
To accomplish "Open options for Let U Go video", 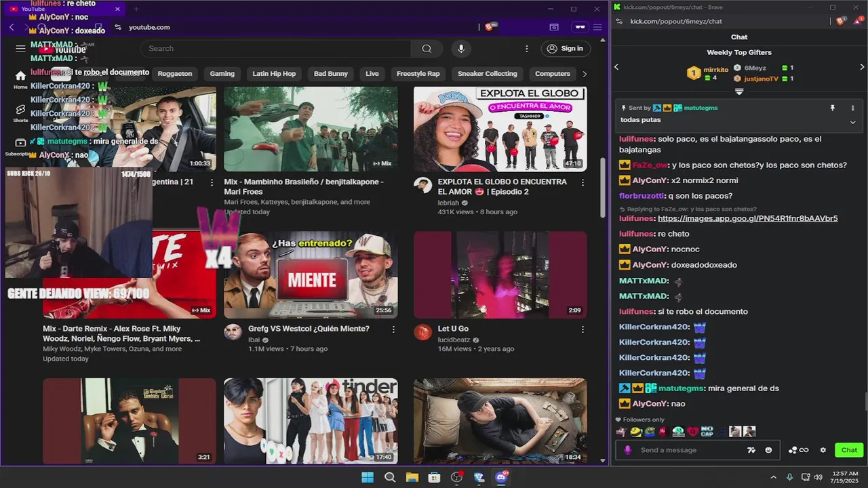I will 583,329.
